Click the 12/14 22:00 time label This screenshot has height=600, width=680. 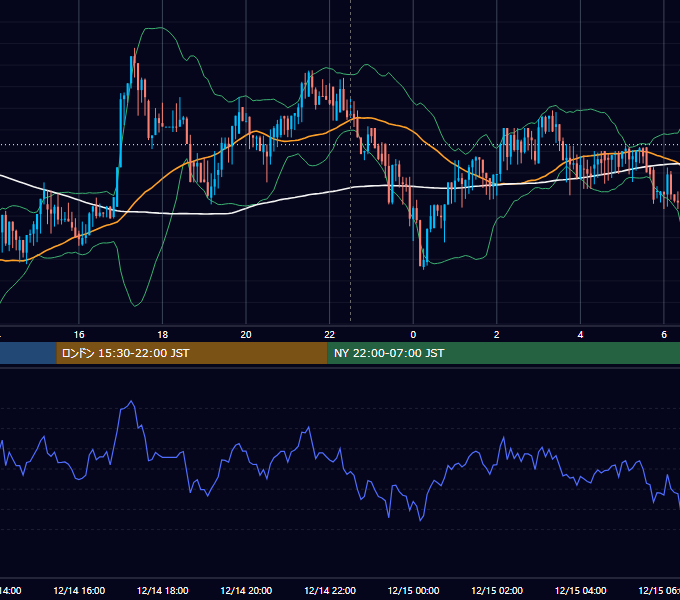click(x=330, y=590)
